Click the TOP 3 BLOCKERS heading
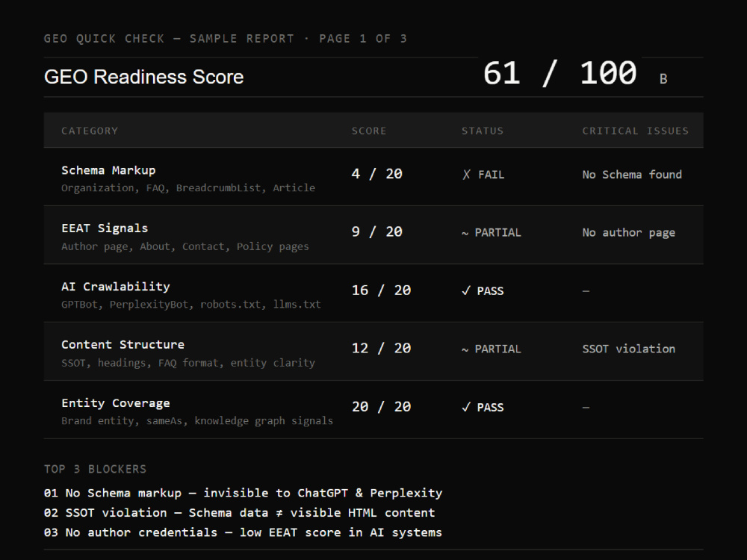Image resolution: width=747 pixels, height=560 pixels. click(x=96, y=470)
